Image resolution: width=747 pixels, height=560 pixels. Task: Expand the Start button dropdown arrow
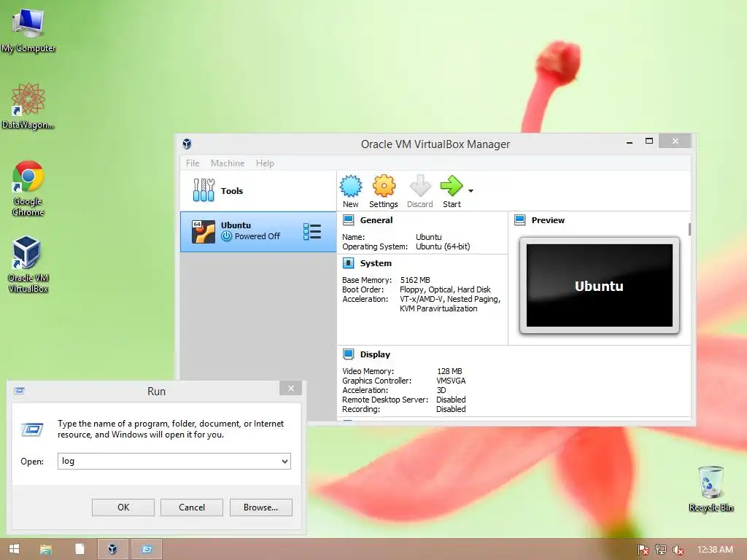pyautogui.click(x=471, y=191)
